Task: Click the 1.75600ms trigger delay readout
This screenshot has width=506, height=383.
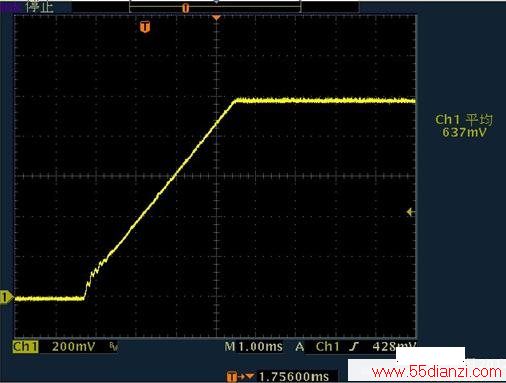Action: click(294, 377)
